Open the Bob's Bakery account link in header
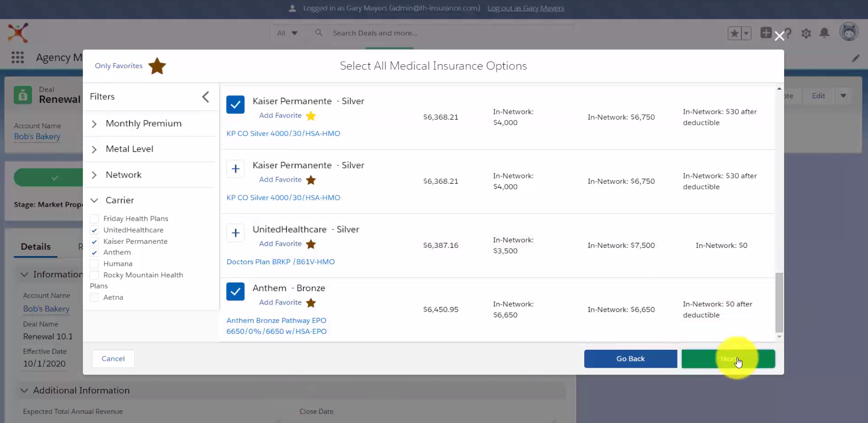 click(x=37, y=136)
